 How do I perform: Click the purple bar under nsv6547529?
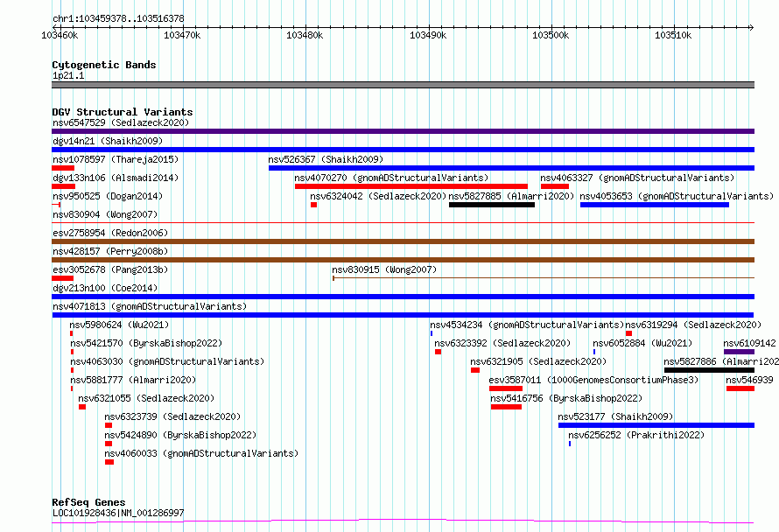click(x=403, y=131)
